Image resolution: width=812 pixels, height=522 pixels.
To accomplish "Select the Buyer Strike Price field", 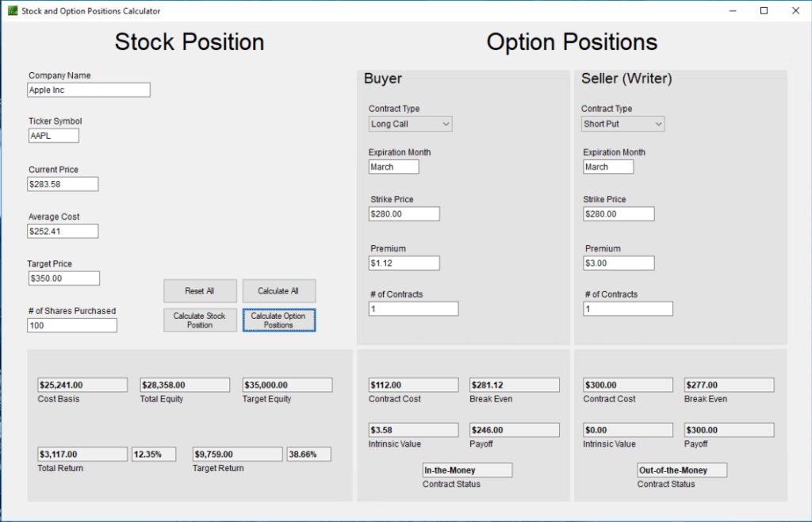I will tap(404, 214).
